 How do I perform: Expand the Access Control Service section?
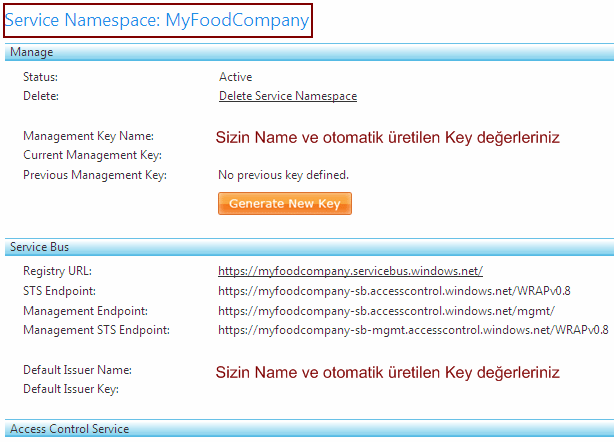(69, 429)
